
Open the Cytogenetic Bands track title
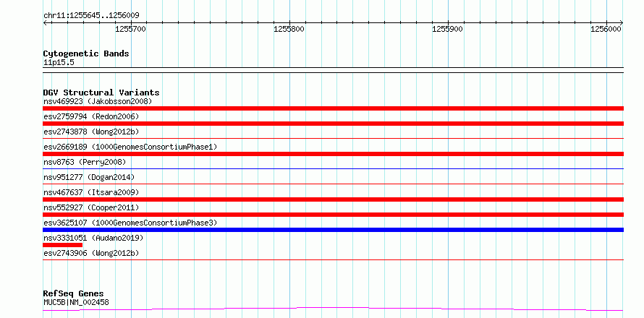pyautogui.click(x=86, y=53)
